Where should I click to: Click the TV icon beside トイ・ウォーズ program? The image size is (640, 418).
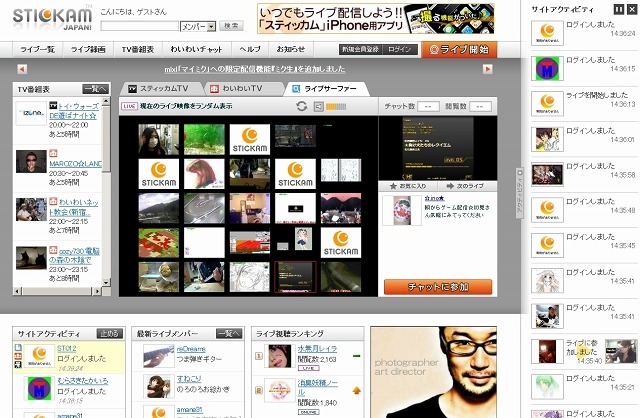53,106
